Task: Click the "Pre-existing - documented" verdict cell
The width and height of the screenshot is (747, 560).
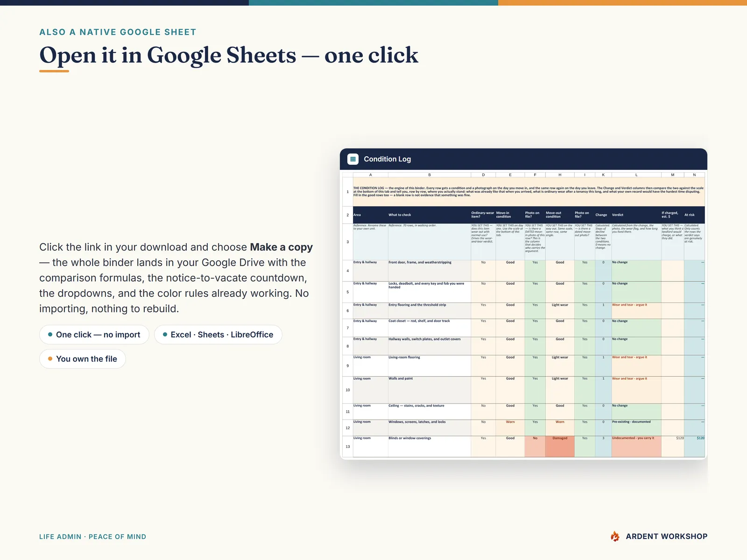Action: point(636,428)
